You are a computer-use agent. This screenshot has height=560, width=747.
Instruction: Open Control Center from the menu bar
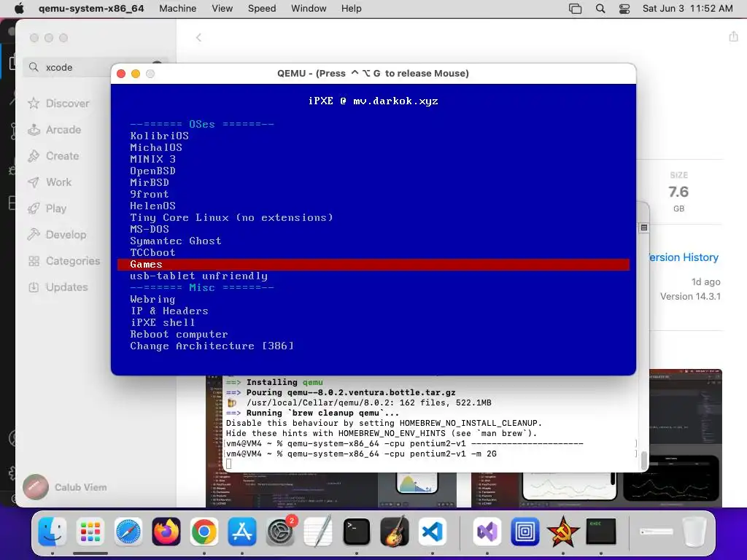[x=624, y=9]
